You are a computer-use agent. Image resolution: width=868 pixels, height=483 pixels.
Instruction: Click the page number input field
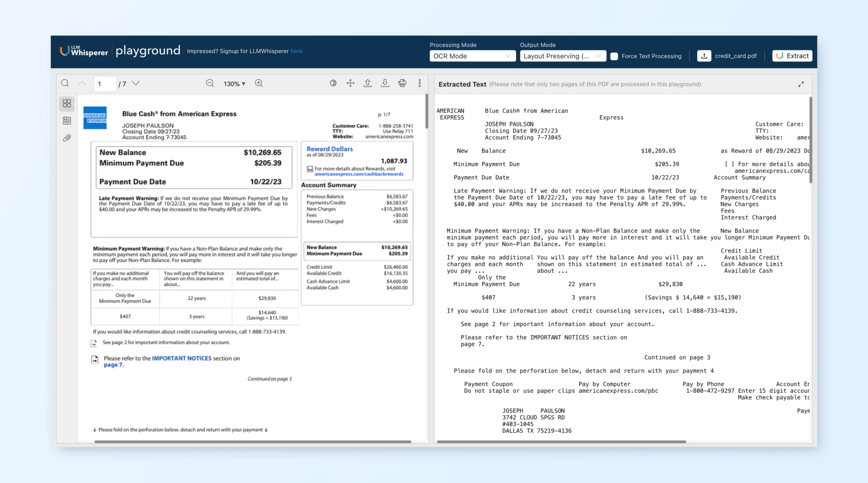point(105,83)
